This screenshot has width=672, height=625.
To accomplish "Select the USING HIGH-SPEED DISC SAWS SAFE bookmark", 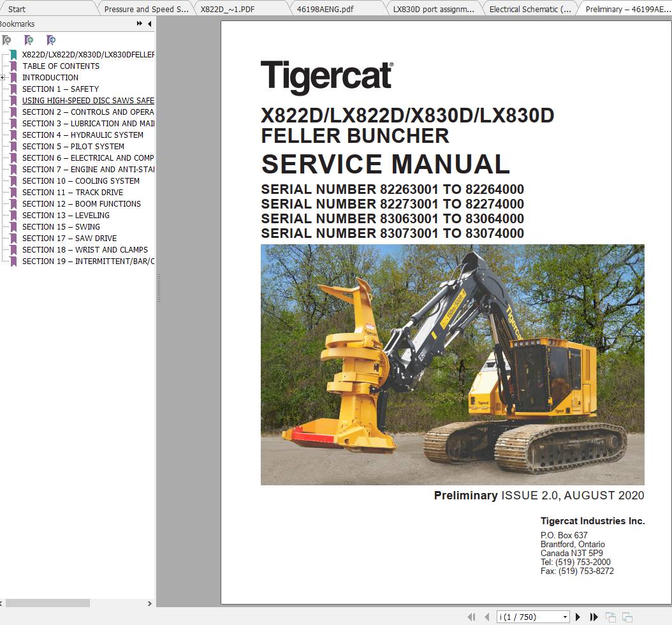I will pos(87,100).
